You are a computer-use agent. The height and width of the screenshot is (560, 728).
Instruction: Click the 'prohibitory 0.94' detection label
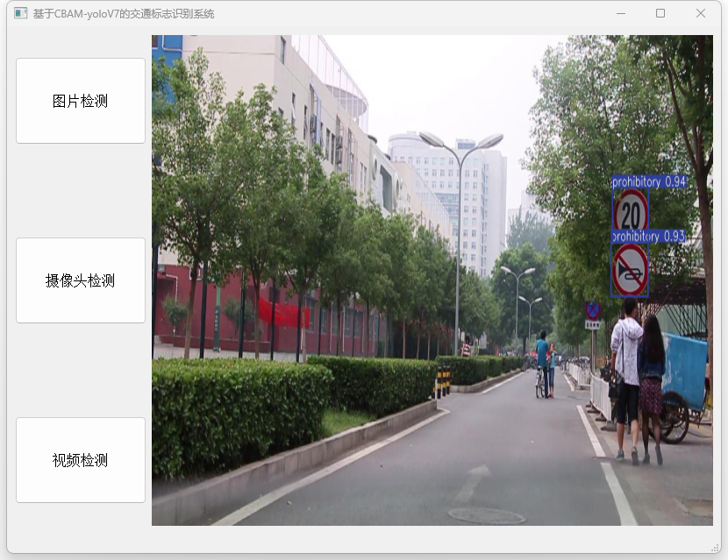[x=649, y=182]
